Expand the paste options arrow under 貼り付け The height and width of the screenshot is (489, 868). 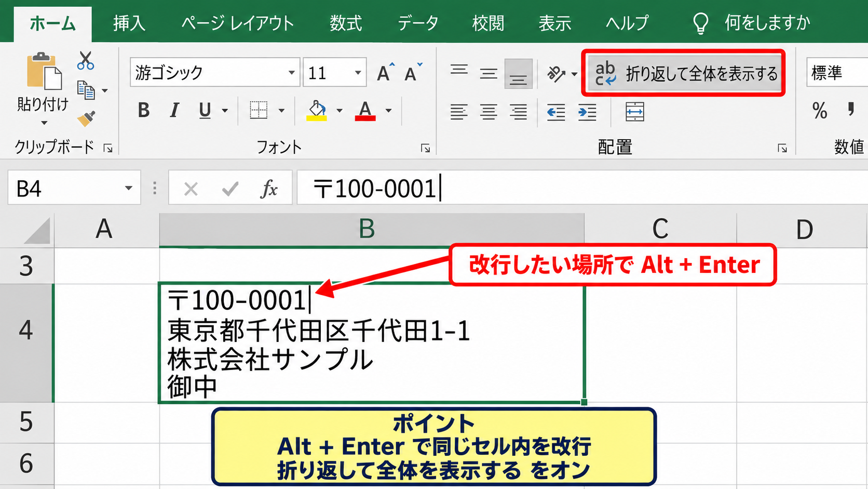click(44, 123)
